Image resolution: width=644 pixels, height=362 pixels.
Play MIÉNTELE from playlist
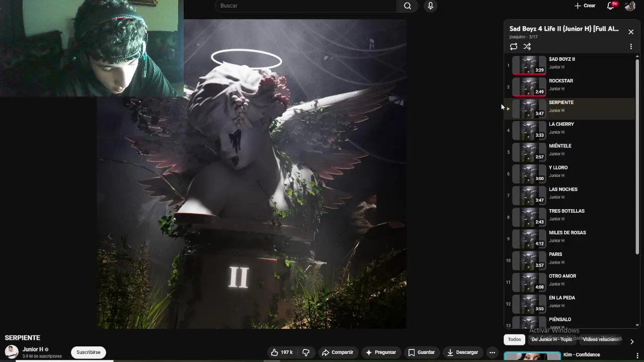[570, 152]
